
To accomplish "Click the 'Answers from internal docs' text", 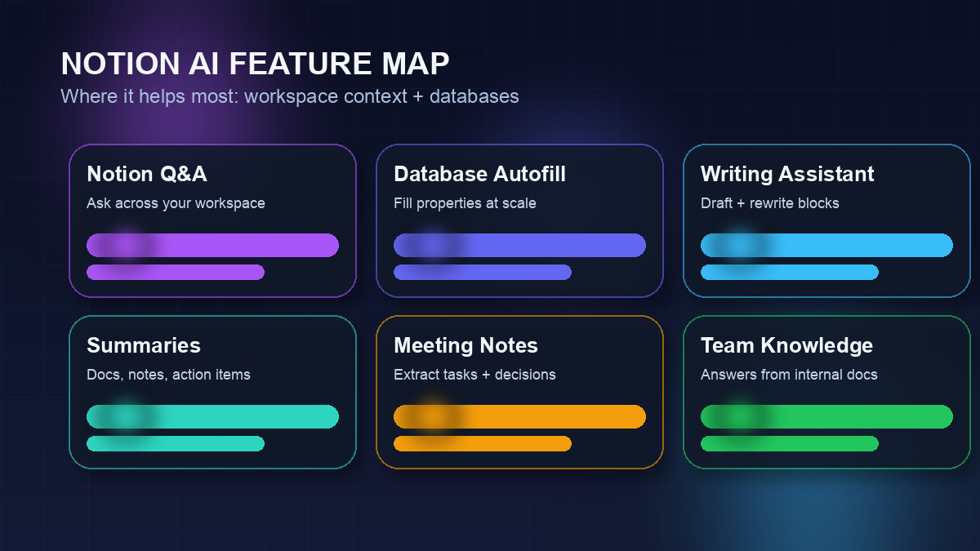I will 790,375.
